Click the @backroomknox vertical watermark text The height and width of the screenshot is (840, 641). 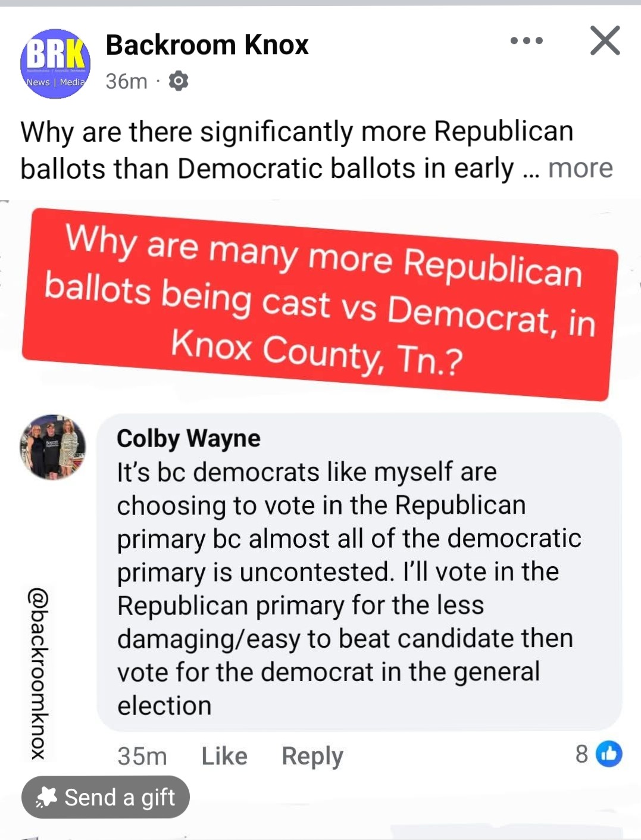coord(38,673)
